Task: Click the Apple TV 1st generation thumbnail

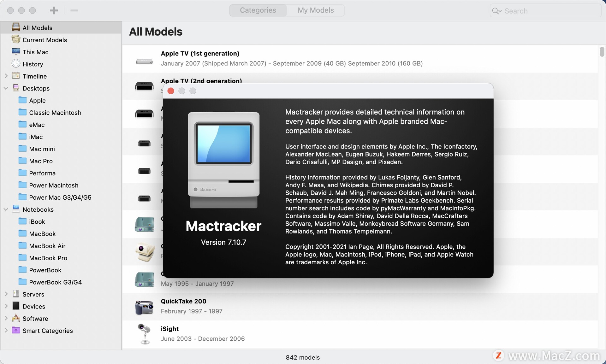Action: (144, 62)
